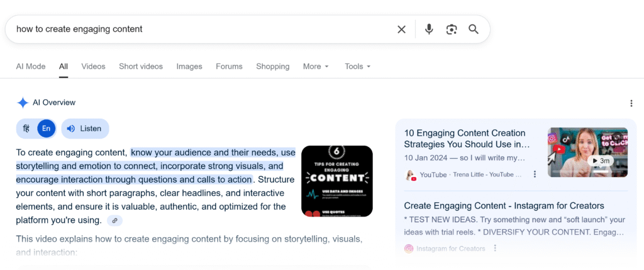The height and width of the screenshot is (270, 644).
Task: Expand the Tools dropdown
Action: tap(357, 67)
